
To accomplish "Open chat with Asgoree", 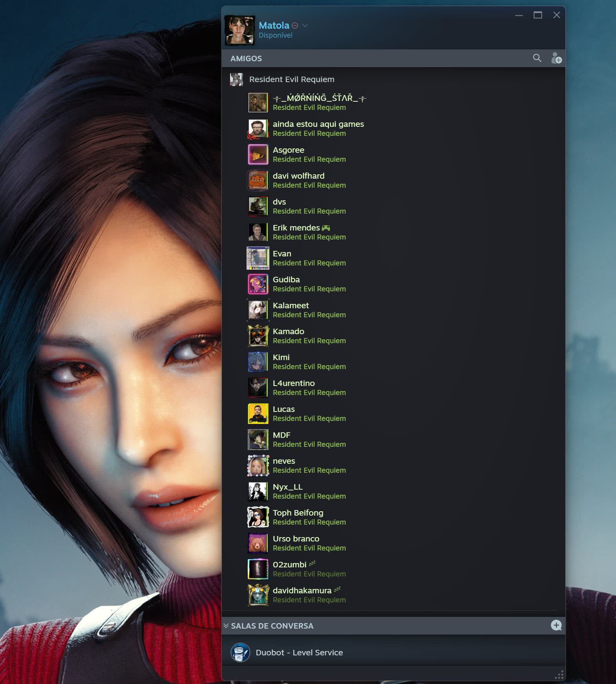I will tap(393, 154).
